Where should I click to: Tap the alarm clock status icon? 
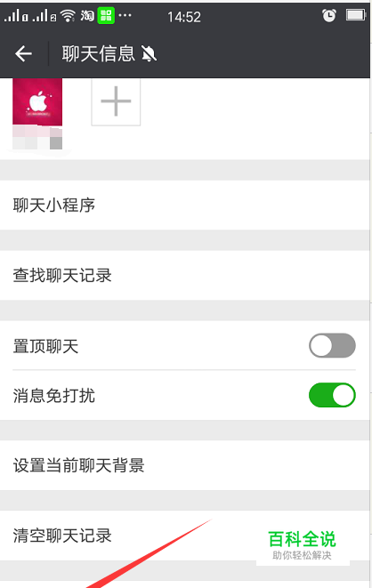pos(329,15)
